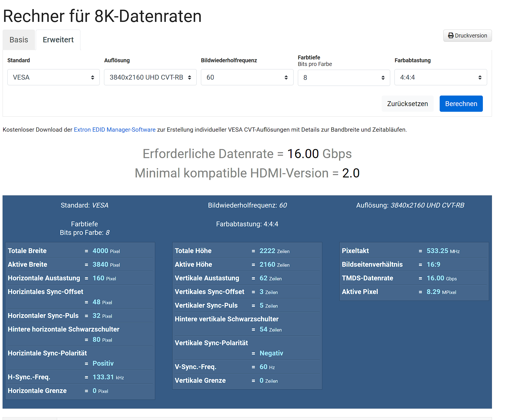Expand the Auflösung dropdown list
Screen dimensions: 511x420
point(150,77)
